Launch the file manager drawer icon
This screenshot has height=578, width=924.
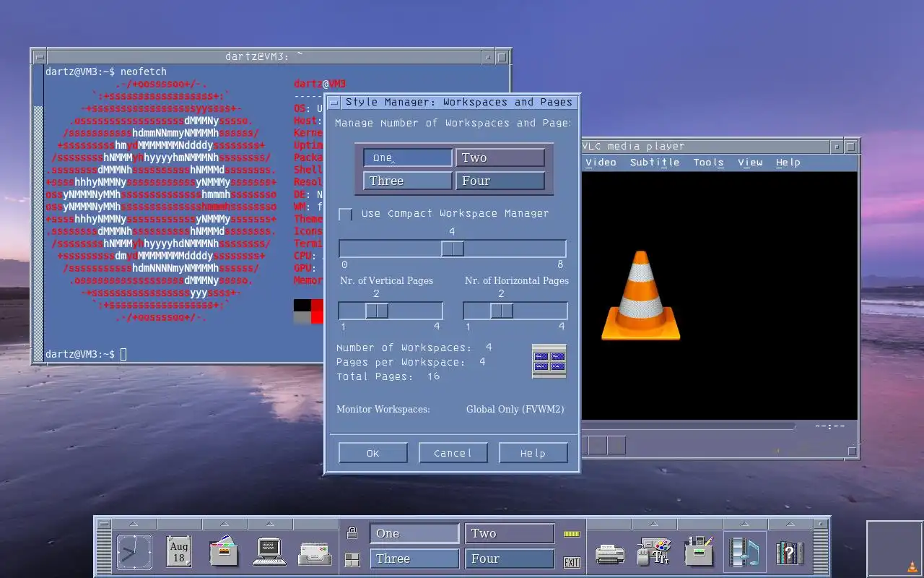pyautogui.click(x=224, y=552)
